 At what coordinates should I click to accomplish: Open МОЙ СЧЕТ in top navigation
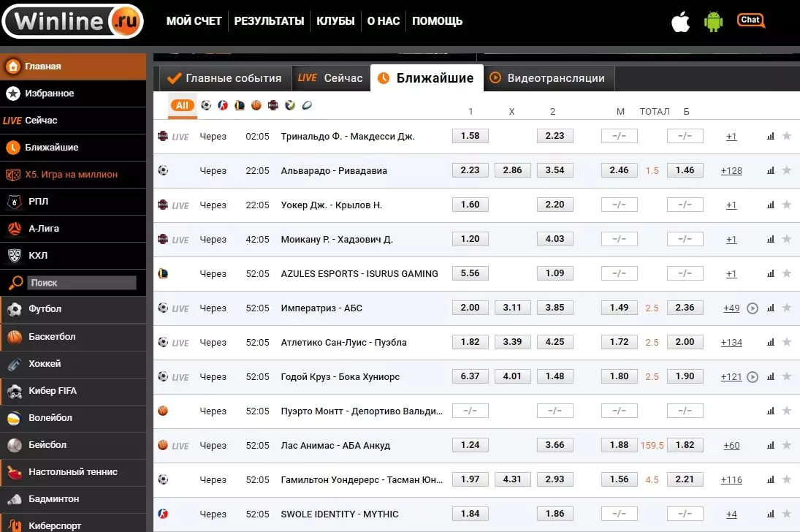[194, 21]
